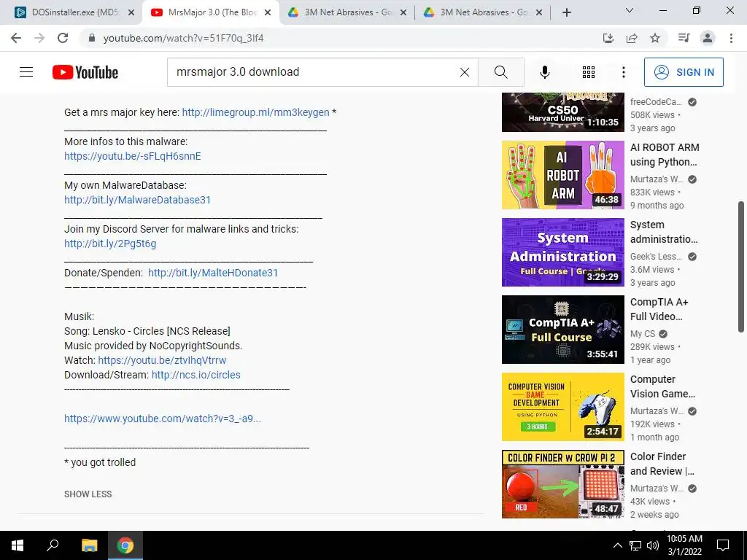The height and width of the screenshot is (560, 747).
Task: Open volume control tray icon
Action: pyautogui.click(x=653, y=545)
